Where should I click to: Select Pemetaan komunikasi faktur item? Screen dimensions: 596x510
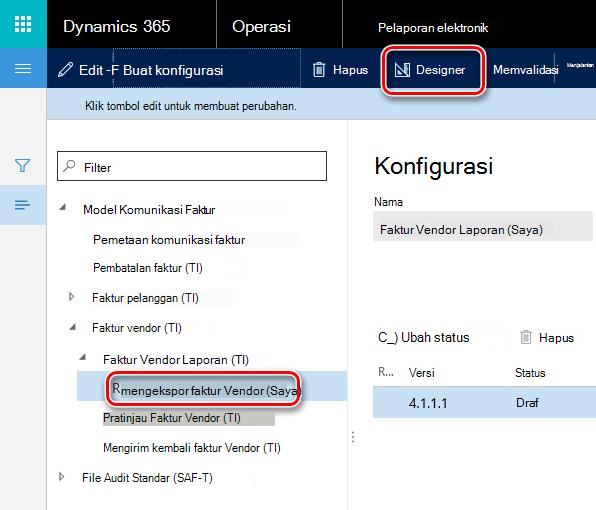coord(169,240)
